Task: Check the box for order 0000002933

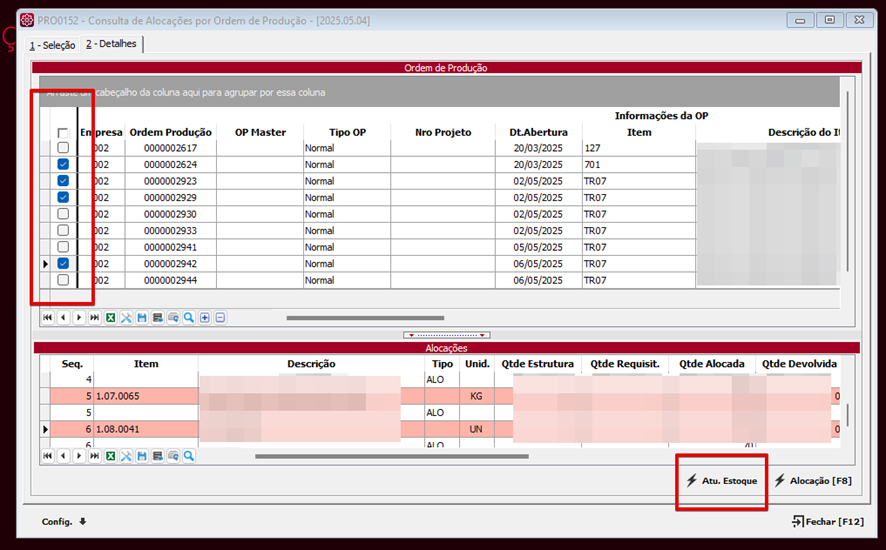Action: click(63, 230)
